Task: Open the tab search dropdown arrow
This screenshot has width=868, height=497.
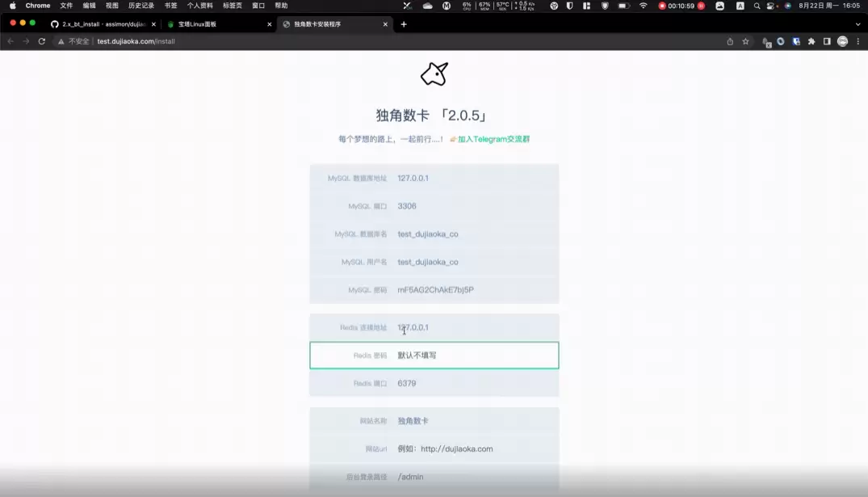Action: [858, 24]
